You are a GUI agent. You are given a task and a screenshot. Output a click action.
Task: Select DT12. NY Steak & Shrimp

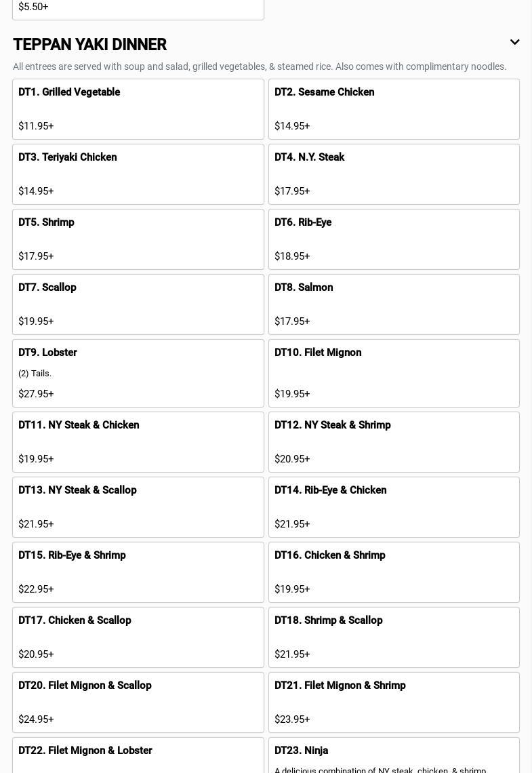pos(394,442)
